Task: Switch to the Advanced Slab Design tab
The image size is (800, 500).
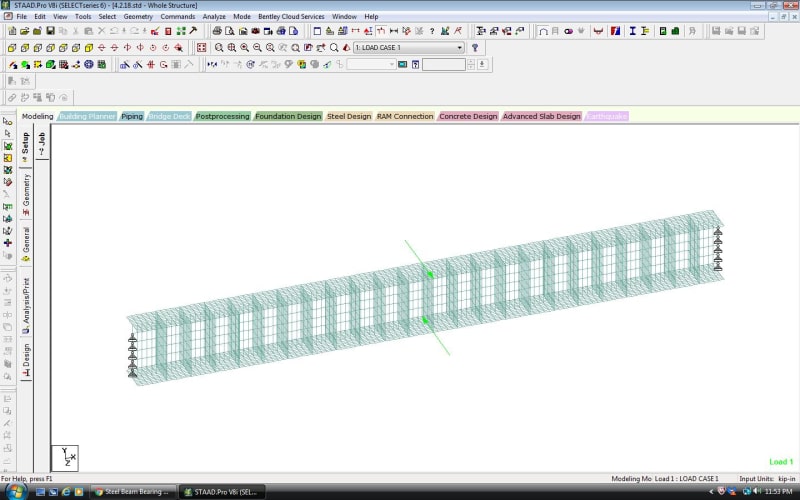Action: [x=541, y=116]
